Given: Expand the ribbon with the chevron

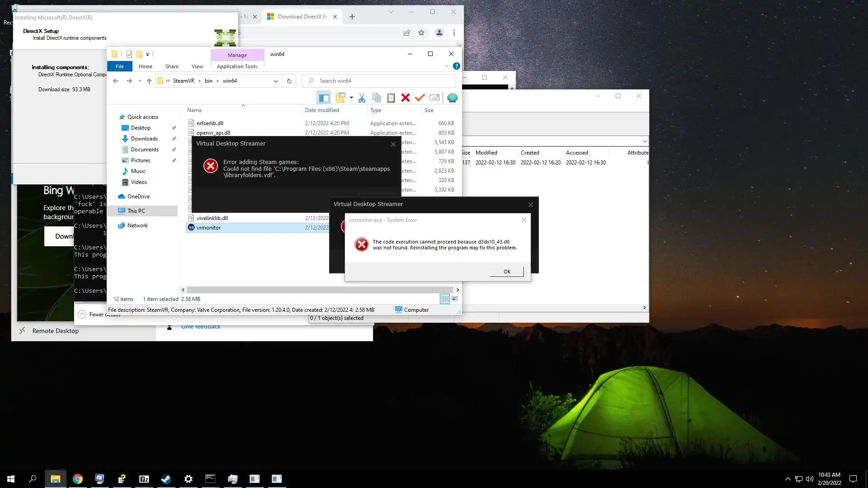Looking at the screenshot, I should click(446, 66).
